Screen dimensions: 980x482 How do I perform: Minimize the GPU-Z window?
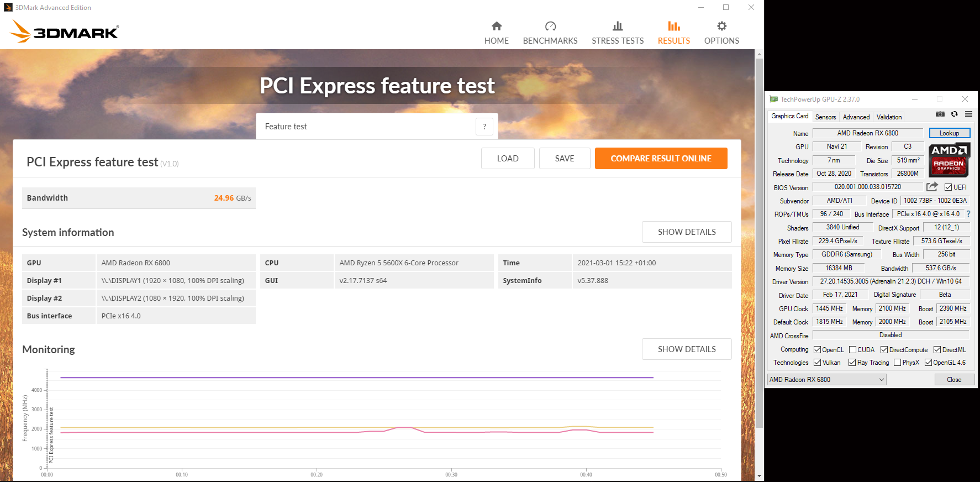pos(915,99)
